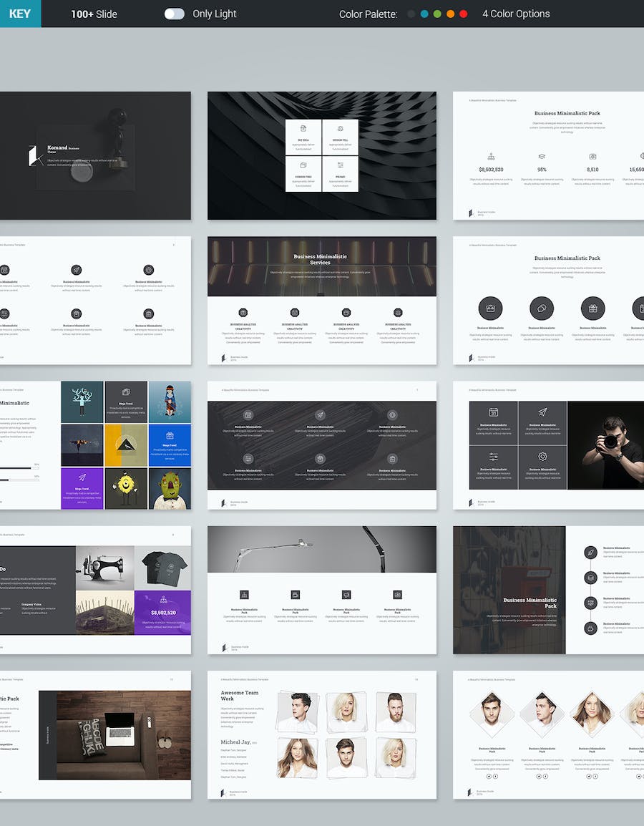Image resolution: width=644 pixels, height=826 pixels.
Task: Select the red color palette dot
Action: point(463,14)
